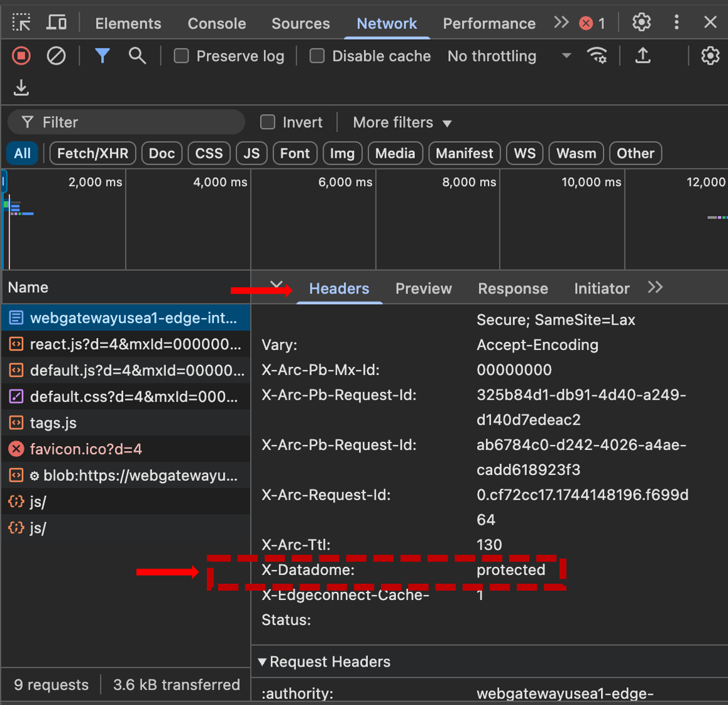Image resolution: width=728 pixels, height=705 pixels.
Task: Filter by JS requests
Action: point(251,153)
